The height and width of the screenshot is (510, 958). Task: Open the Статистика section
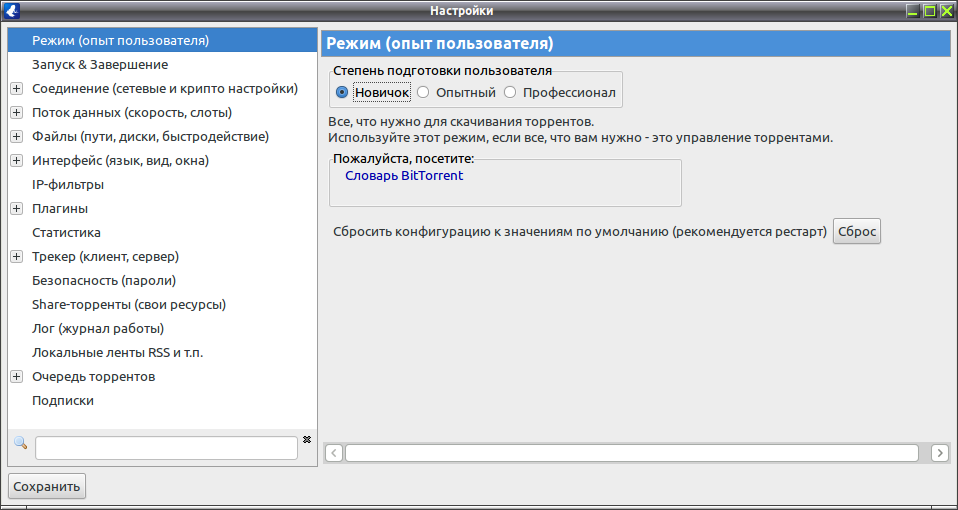coord(67,233)
